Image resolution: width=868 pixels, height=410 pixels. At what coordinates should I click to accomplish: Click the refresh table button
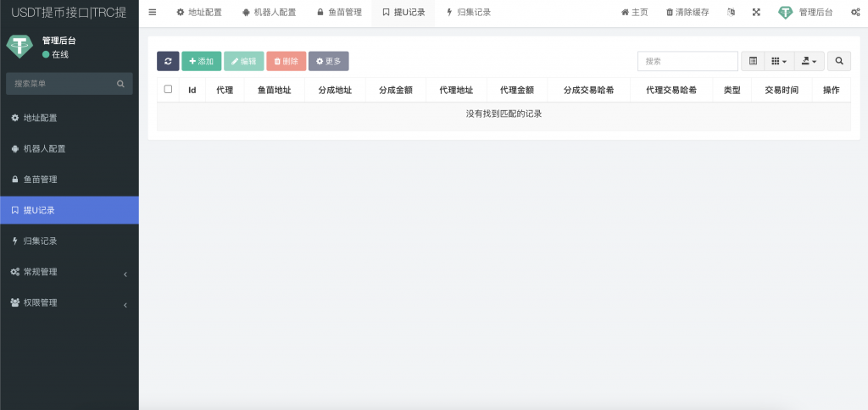pos(168,61)
